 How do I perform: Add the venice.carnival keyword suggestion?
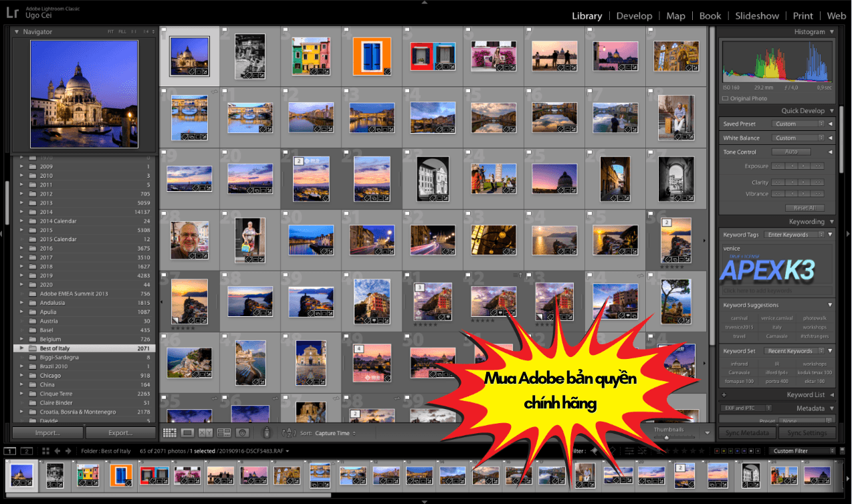(x=776, y=318)
